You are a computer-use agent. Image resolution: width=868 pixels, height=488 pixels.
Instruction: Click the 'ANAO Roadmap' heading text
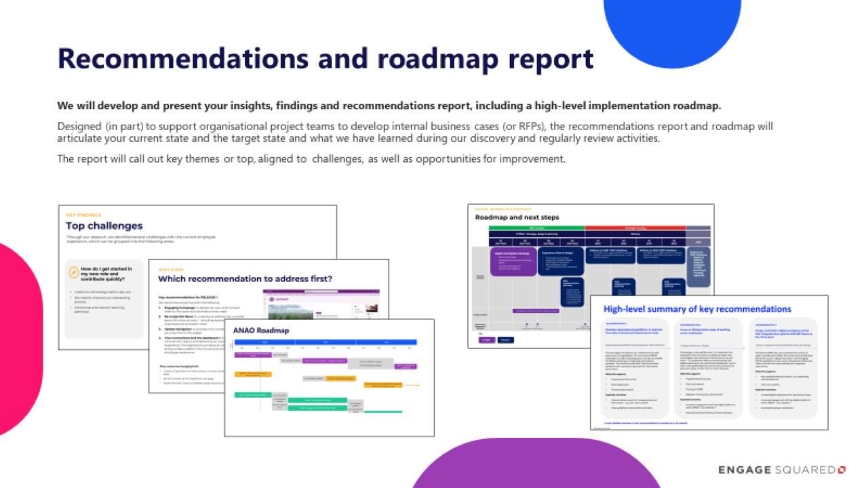pos(261,331)
